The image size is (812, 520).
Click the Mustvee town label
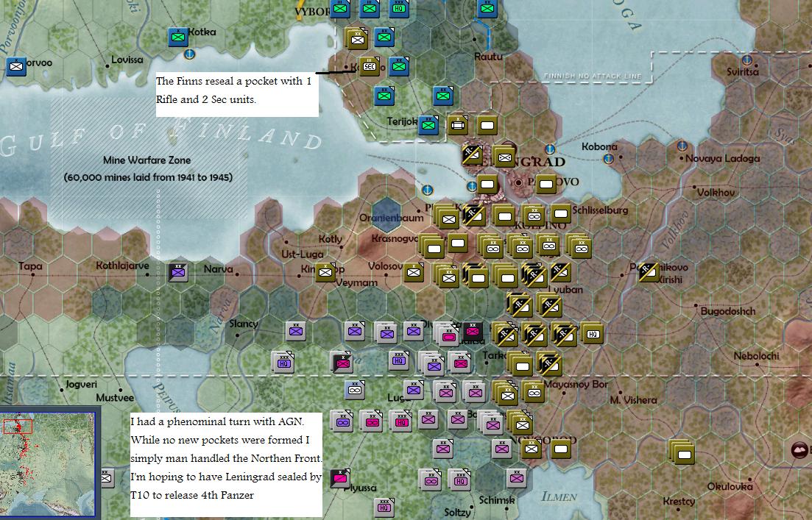pyautogui.click(x=115, y=397)
